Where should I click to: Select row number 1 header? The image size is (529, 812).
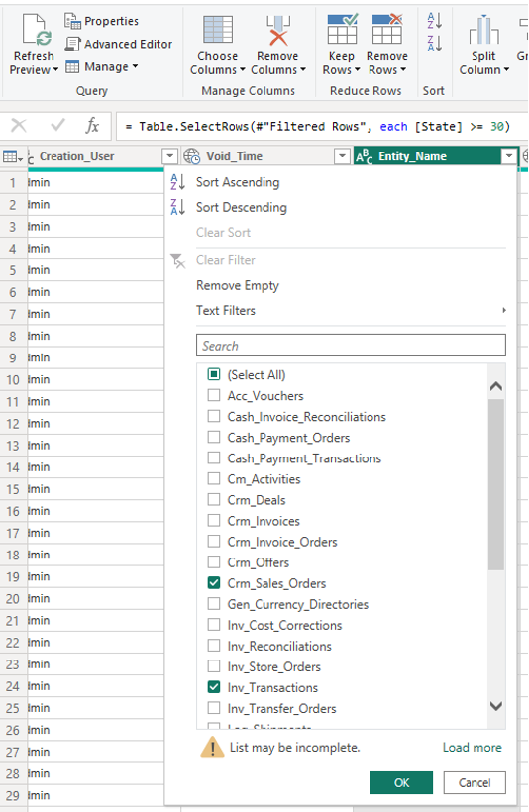pos(13,183)
